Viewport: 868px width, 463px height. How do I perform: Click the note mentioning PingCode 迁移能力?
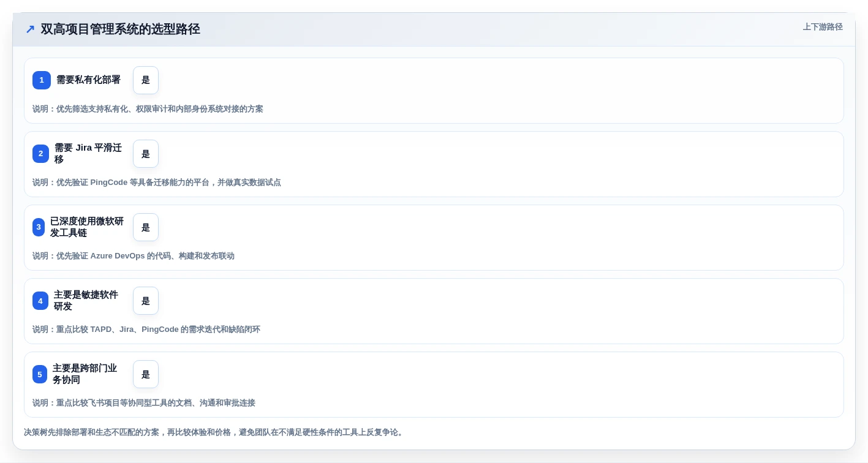(157, 183)
